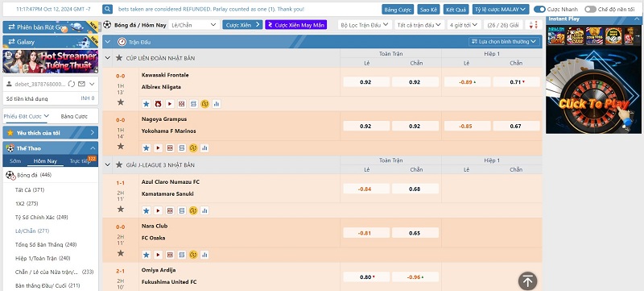644x291 pixels.
Task: Open the statistics chart icon for Kawasaki Frontale match
Action: (217, 104)
